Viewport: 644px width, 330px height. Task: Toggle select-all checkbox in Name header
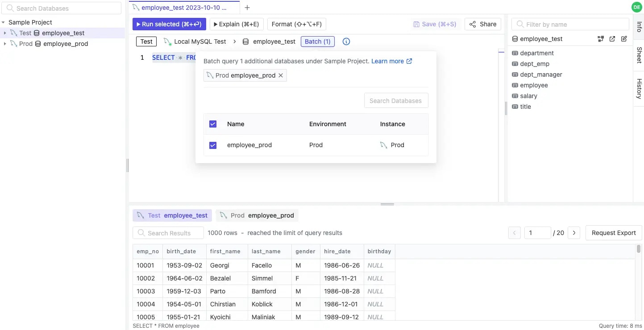pyautogui.click(x=213, y=124)
